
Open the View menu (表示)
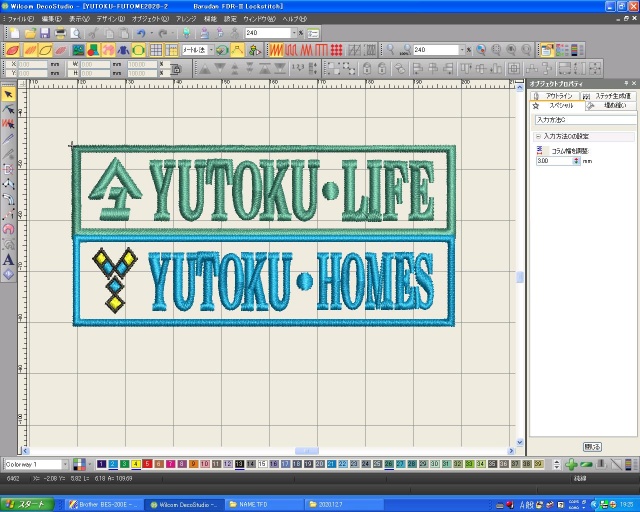pos(79,19)
